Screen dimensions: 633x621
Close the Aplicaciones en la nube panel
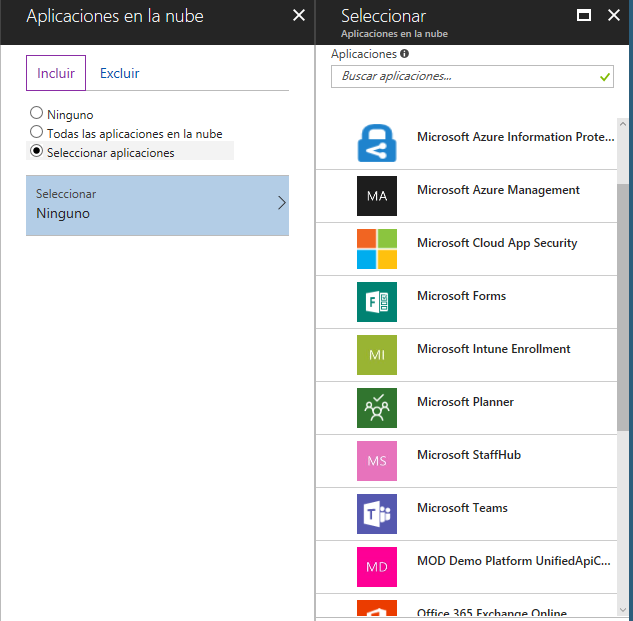pyautogui.click(x=298, y=15)
